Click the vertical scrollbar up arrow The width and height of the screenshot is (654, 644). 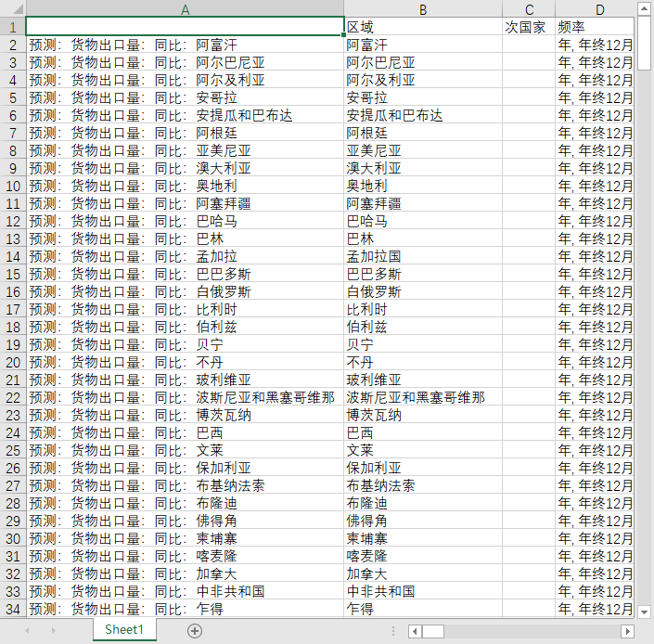(x=644, y=8)
